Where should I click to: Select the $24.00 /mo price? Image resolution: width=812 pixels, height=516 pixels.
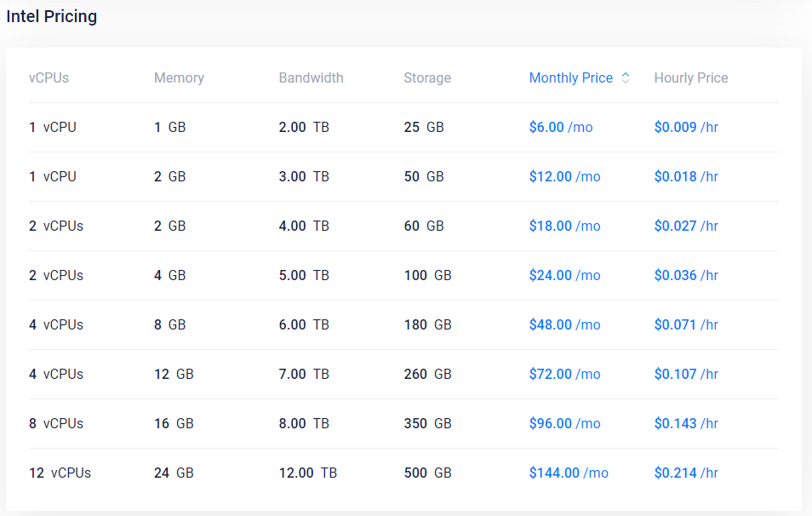point(564,275)
